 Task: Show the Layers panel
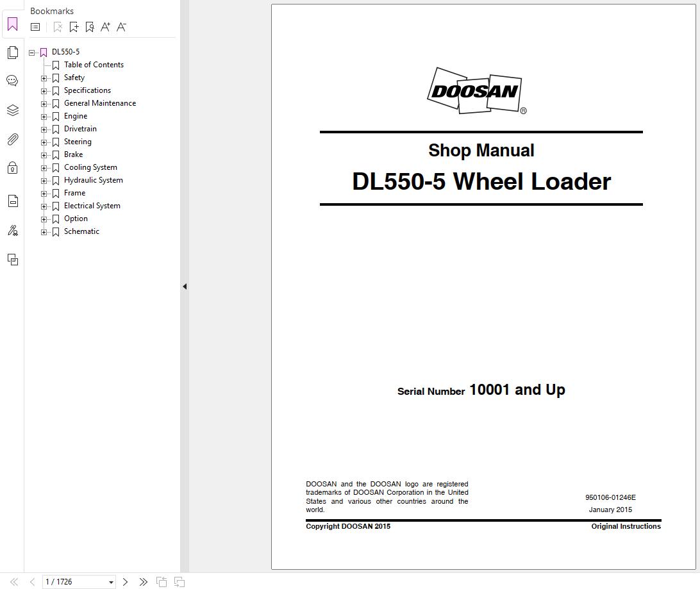coord(12,110)
